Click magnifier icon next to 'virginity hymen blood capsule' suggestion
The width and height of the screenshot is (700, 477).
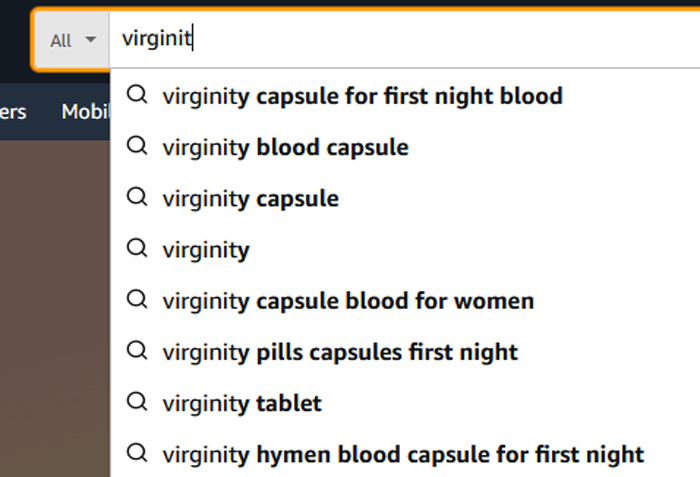click(137, 453)
